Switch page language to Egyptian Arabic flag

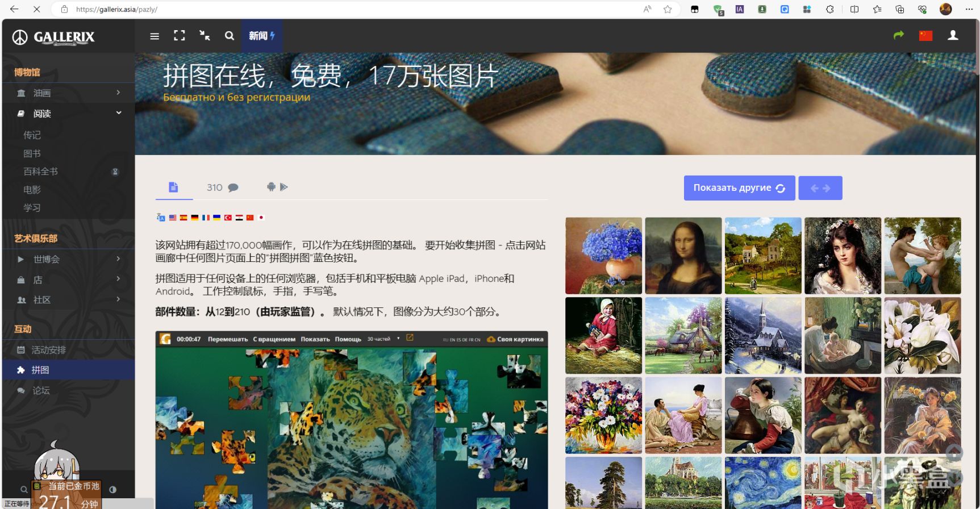(x=239, y=218)
